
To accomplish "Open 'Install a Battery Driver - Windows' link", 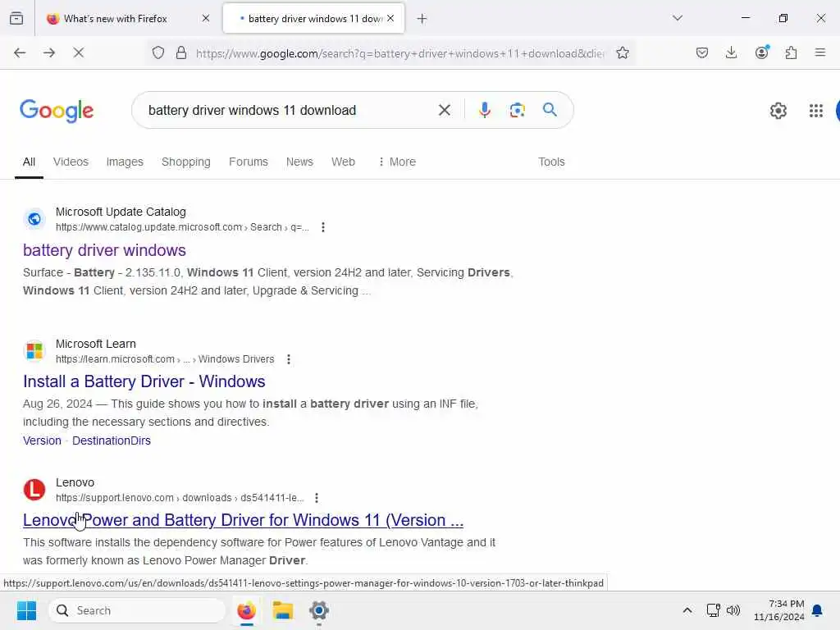I will [144, 381].
